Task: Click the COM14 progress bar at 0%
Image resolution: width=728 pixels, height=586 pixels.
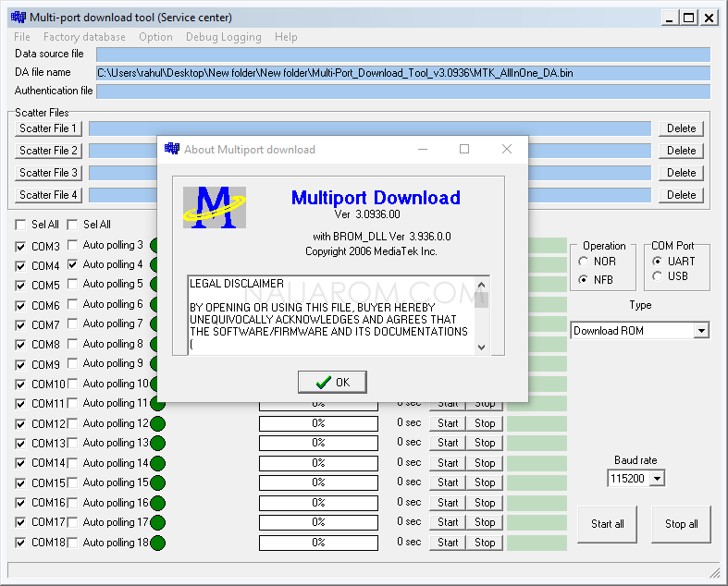Action: click(318, 463)
